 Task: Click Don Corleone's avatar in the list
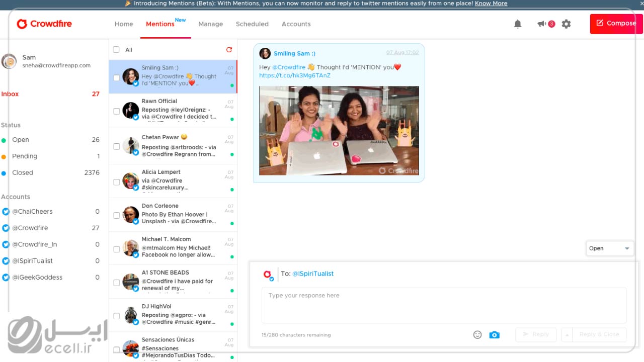[x=131, y=215]
